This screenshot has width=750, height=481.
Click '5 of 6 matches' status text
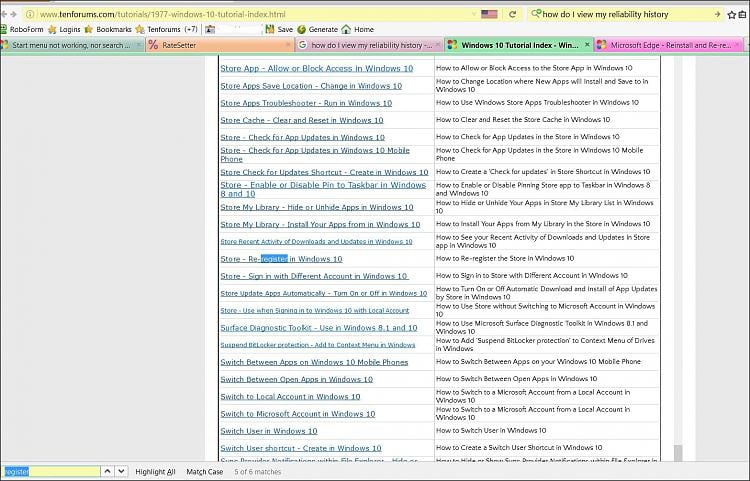(258, 472)
